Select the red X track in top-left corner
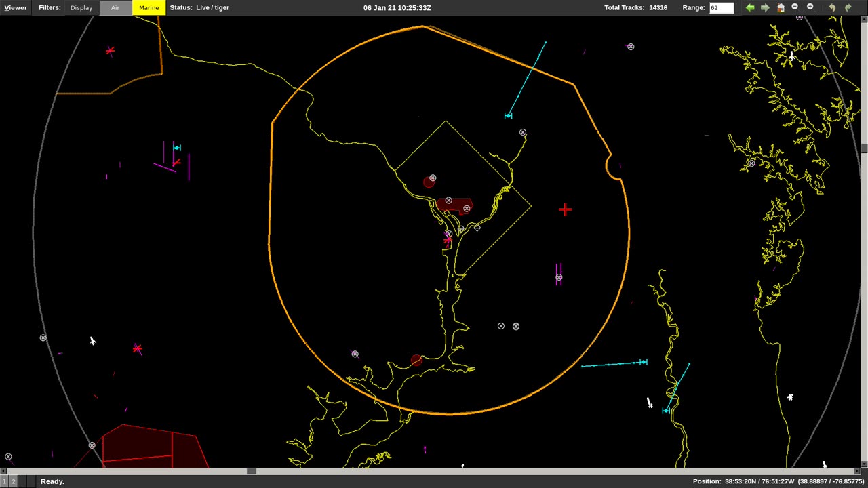The image size is (868, 488). click(110, 50)
